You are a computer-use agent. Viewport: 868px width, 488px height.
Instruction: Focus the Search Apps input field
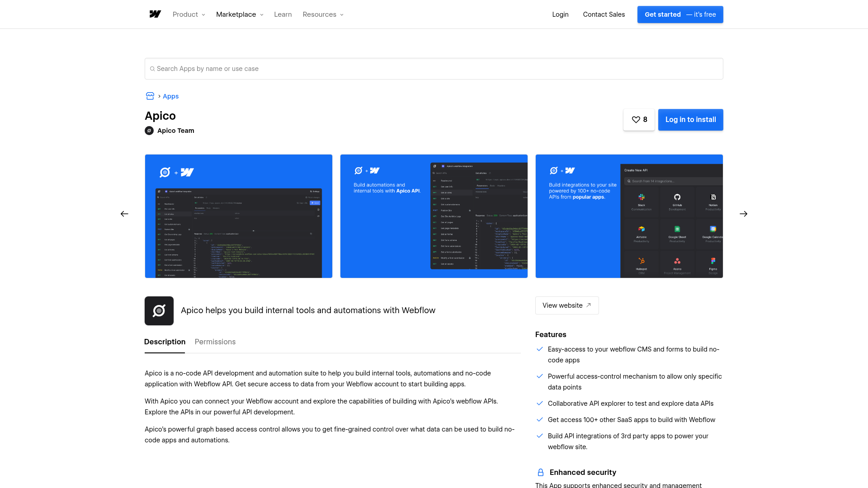[434, 69]
